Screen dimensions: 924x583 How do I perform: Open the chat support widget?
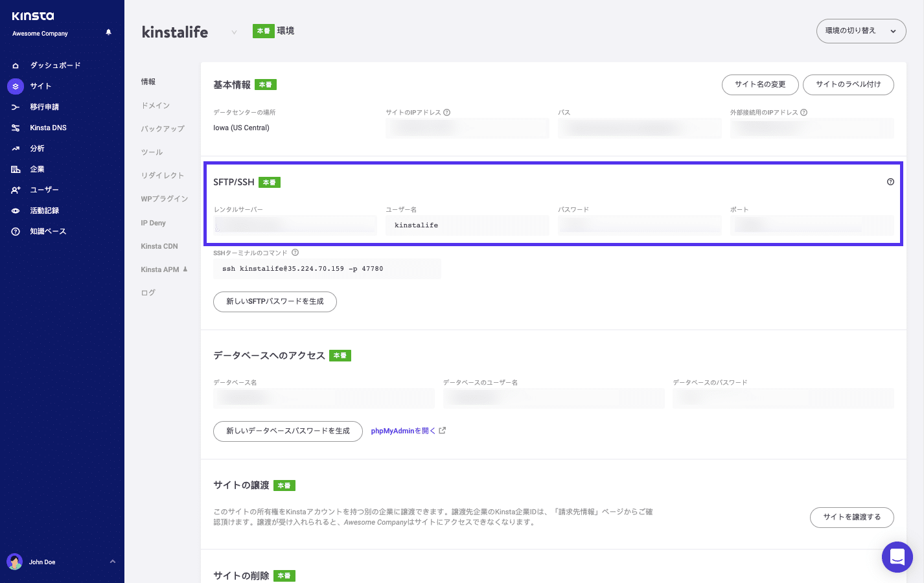click(x=897, y=556)
